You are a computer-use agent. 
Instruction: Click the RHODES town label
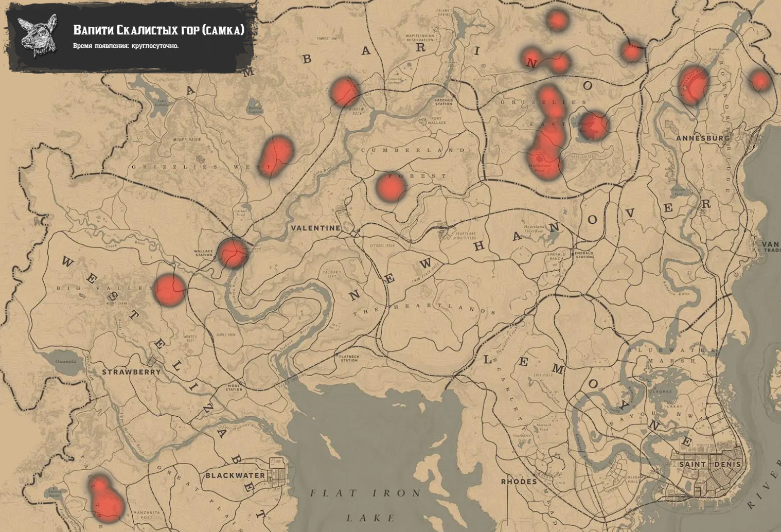pyautogui.click(x=519, y=482)
